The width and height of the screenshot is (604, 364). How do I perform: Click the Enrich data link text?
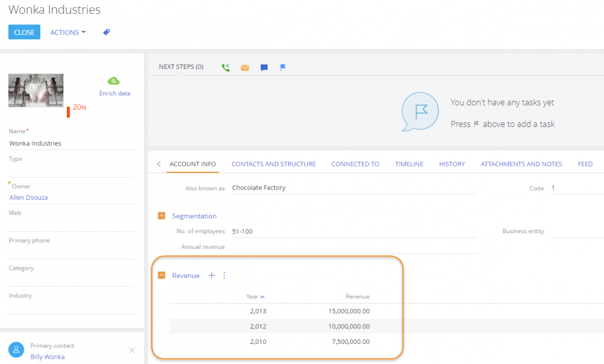pyautogui.click(x=115, y=93)
